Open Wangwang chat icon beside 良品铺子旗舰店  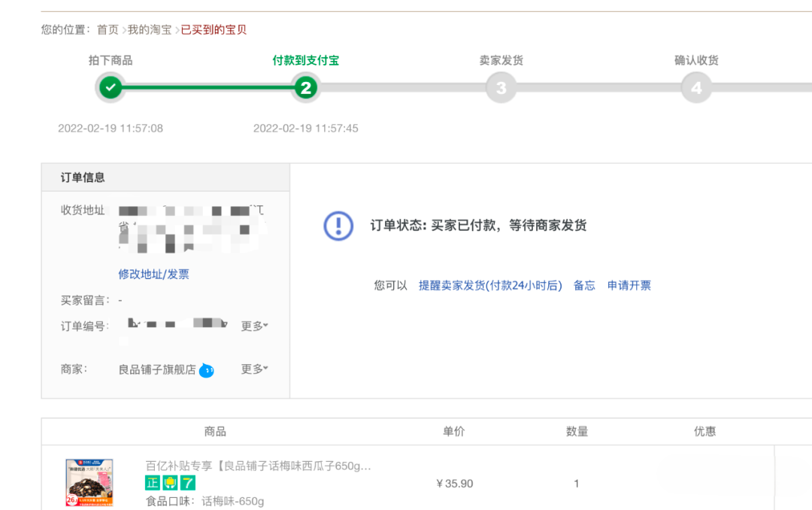point(206,370)
